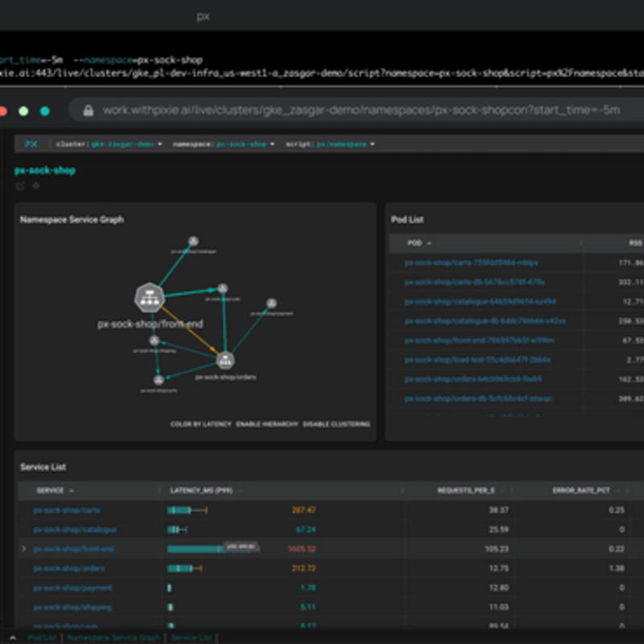Switch to Service List in bottom bar

coord(191,638)
